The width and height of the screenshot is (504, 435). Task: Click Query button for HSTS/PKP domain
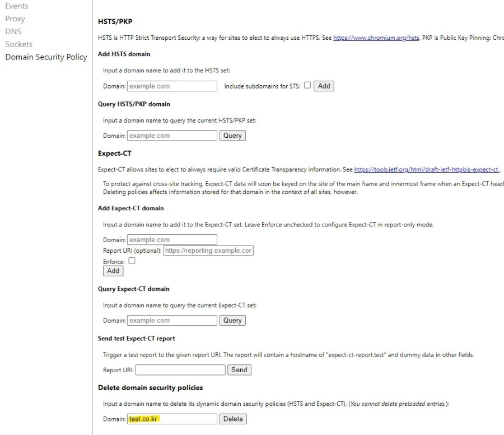coord(232,136)
